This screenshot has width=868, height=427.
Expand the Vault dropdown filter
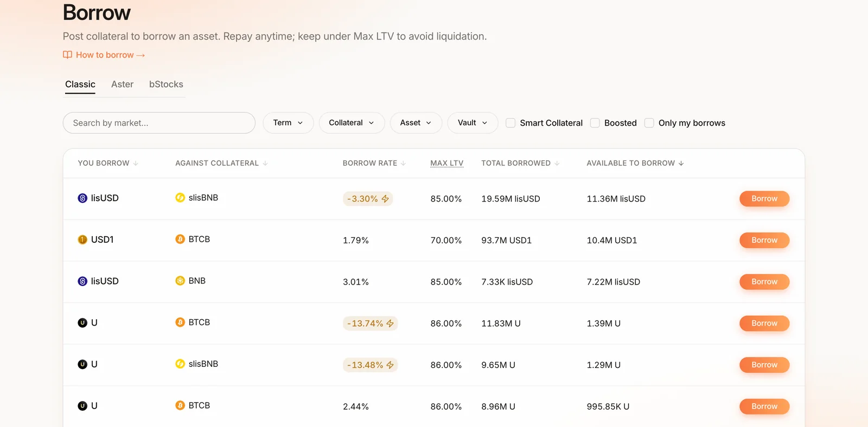coord(473,123)
